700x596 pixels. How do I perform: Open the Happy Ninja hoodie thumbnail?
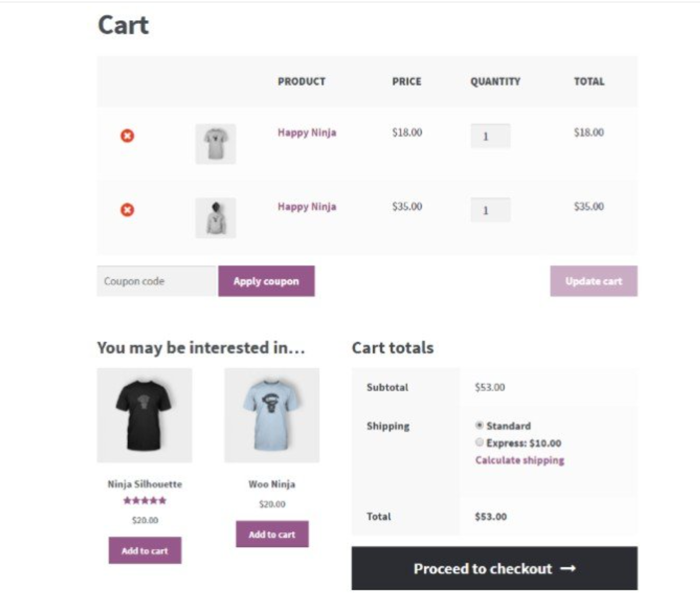(x=215, y=218)
